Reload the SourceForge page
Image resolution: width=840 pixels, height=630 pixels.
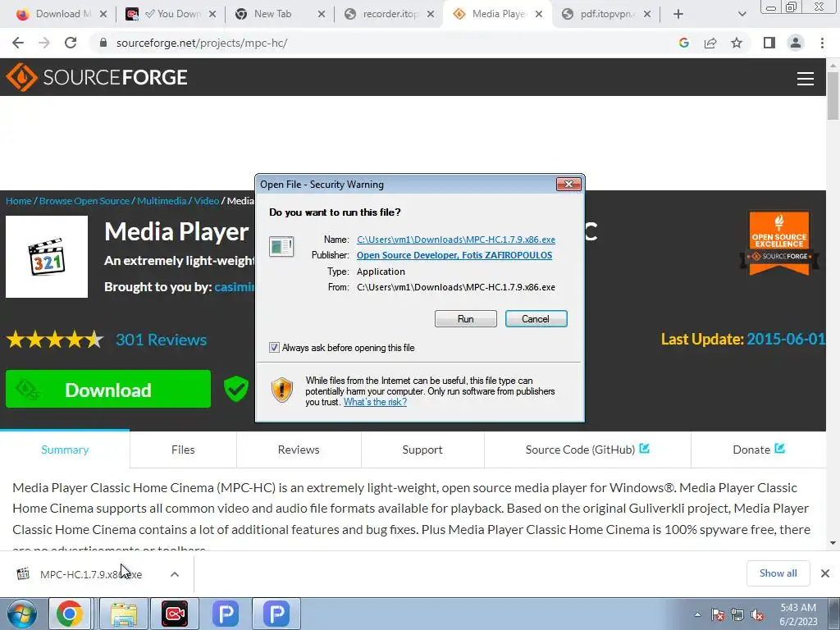[x=71, y=43]
